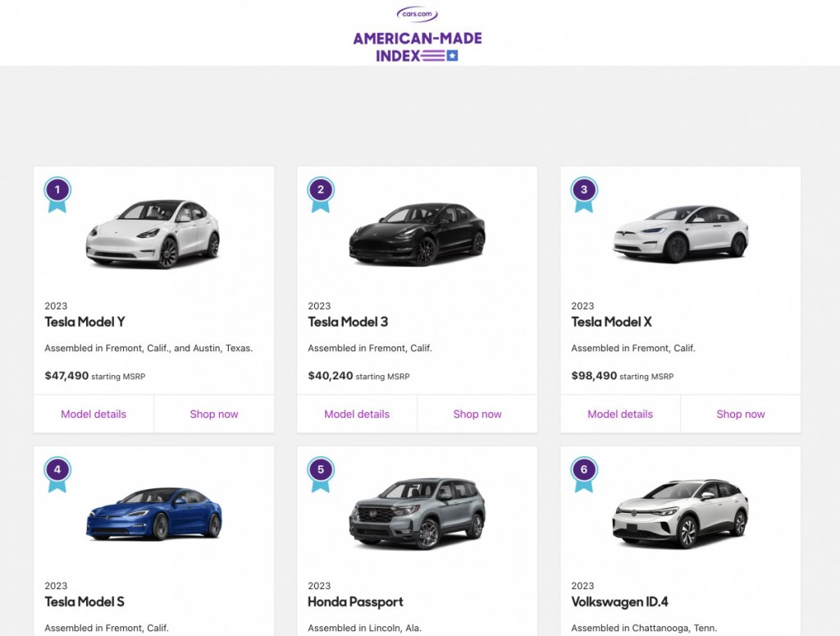Viewport: 840px width, 636px height.
Task: Click the number 2 rank ribbon badge
Action: point(320,192)
